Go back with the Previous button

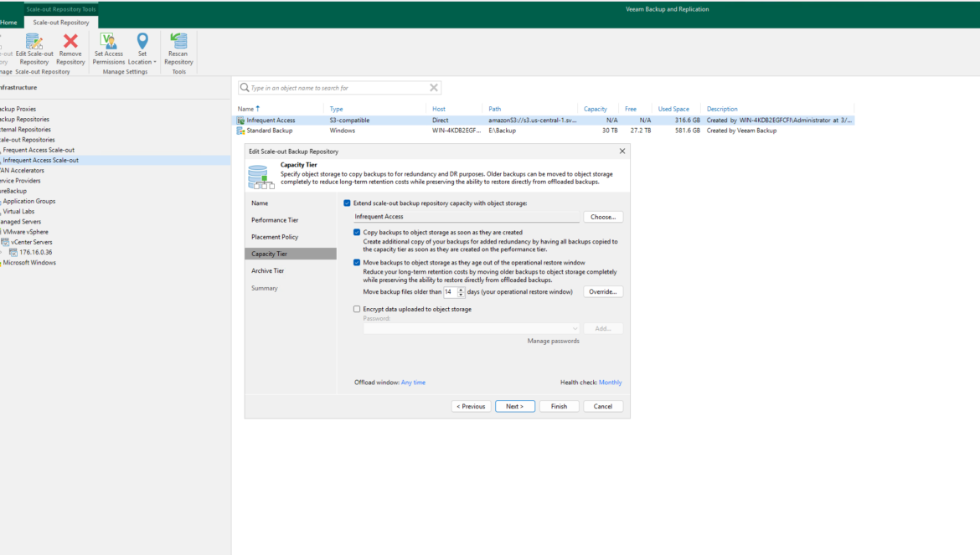point(472,407)
